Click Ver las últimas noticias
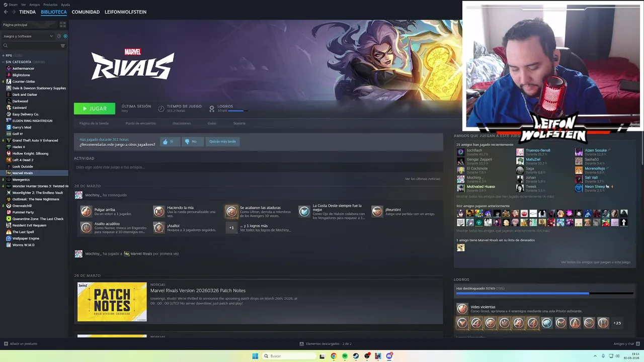The height and width of the screenshot is (362, 644). tap(423, 179)
